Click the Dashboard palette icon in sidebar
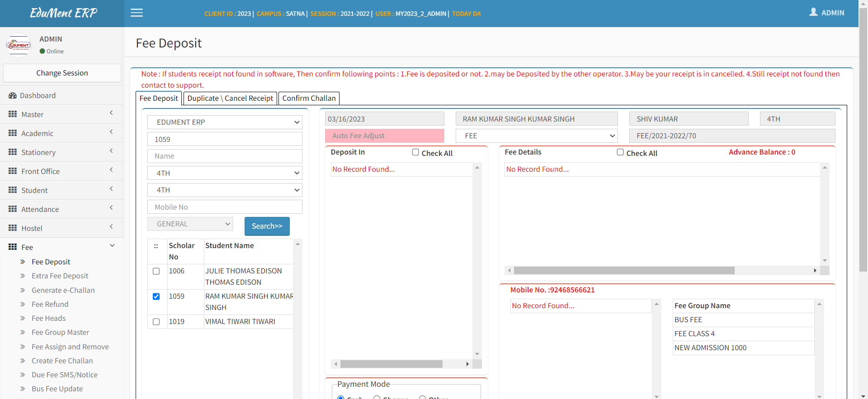 (13, 96)
